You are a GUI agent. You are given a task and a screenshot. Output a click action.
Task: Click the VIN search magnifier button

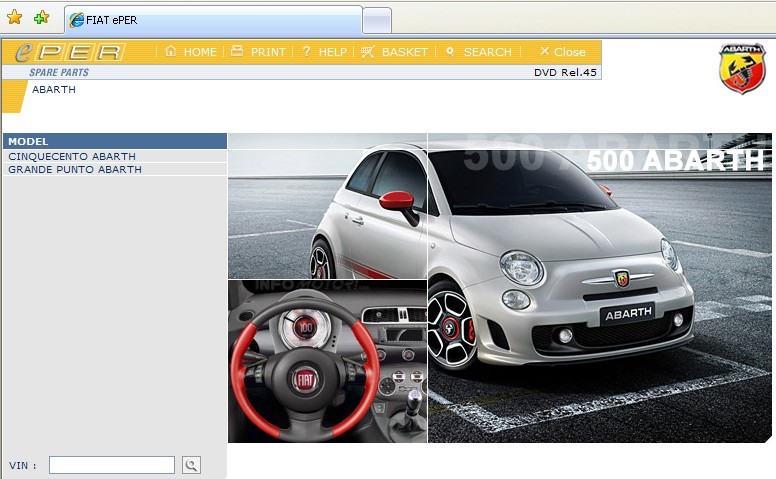(192, 465)
